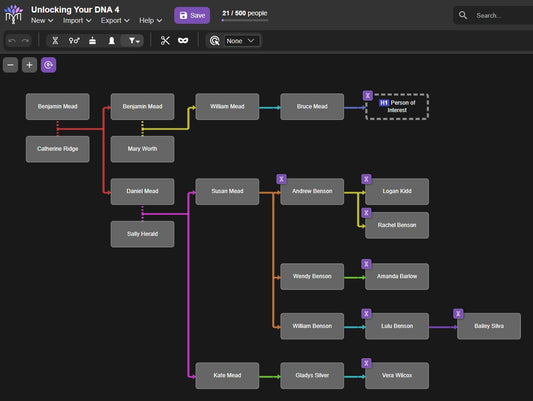Select the Amanda Barlow node
The image size is (533, 401).
(397, 276)
